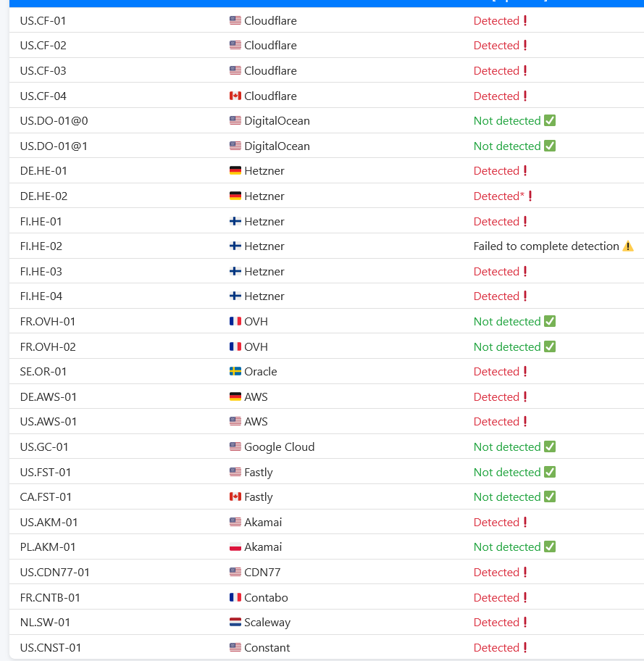Click the "Detected*" status with asterisk
This screenshot has height=661, width=644.
pyautogui.click(x=498, y=196)
